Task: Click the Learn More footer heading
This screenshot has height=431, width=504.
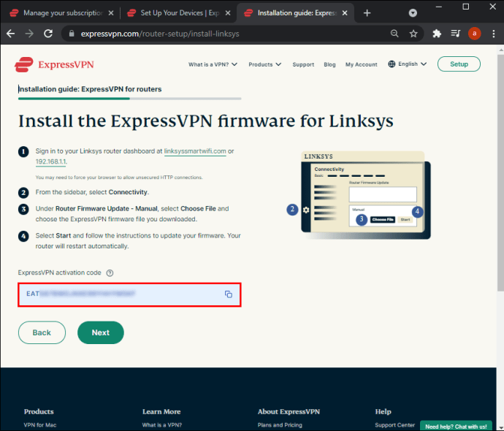Action: (161, 412)
